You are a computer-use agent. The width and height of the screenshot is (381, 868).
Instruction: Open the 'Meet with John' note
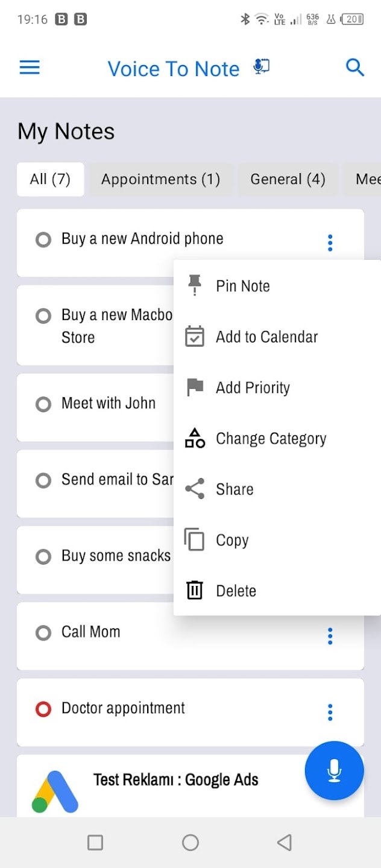coord(109,403)
